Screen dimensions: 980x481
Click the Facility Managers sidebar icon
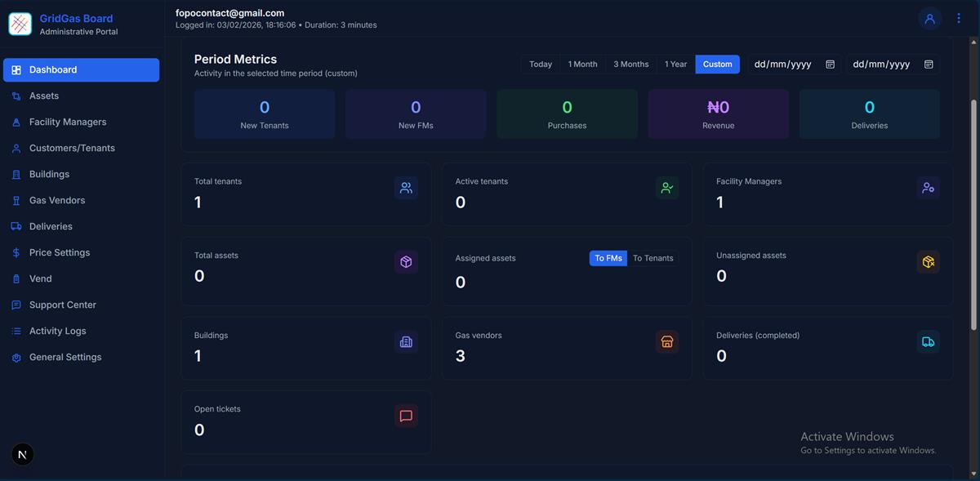point(16,122)
